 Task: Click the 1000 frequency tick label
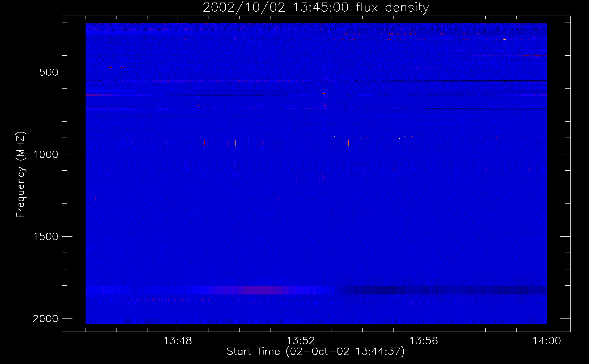(46, 154)
